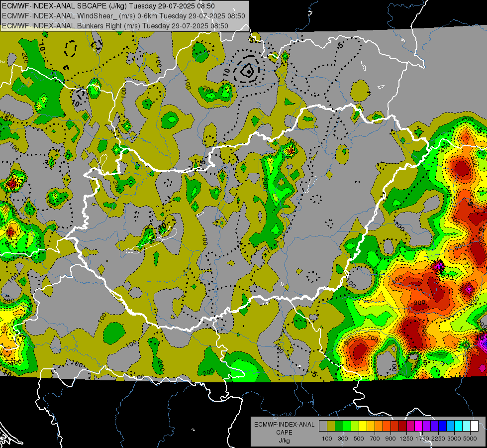
Task: Click the legend scale value '1250'
Action: tap(406, 439)
